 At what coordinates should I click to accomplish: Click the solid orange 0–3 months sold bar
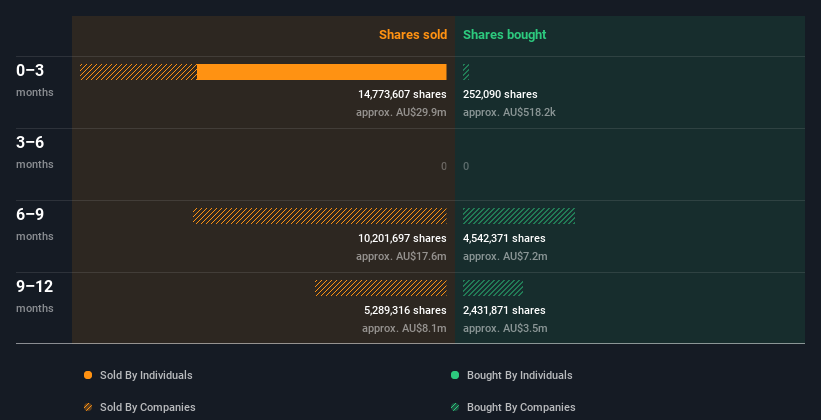tap(321, 72)
